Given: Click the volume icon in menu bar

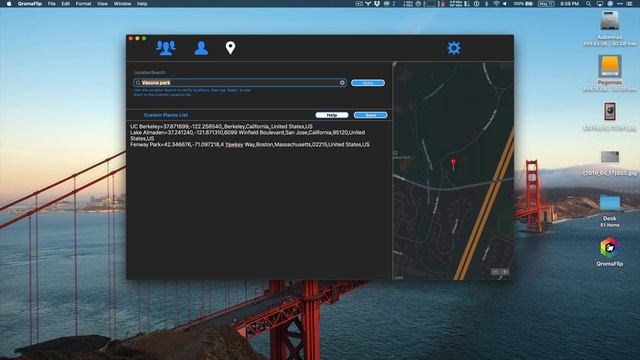Looking at the screenshot, I should pyautogui.click(x=505, y=4).
